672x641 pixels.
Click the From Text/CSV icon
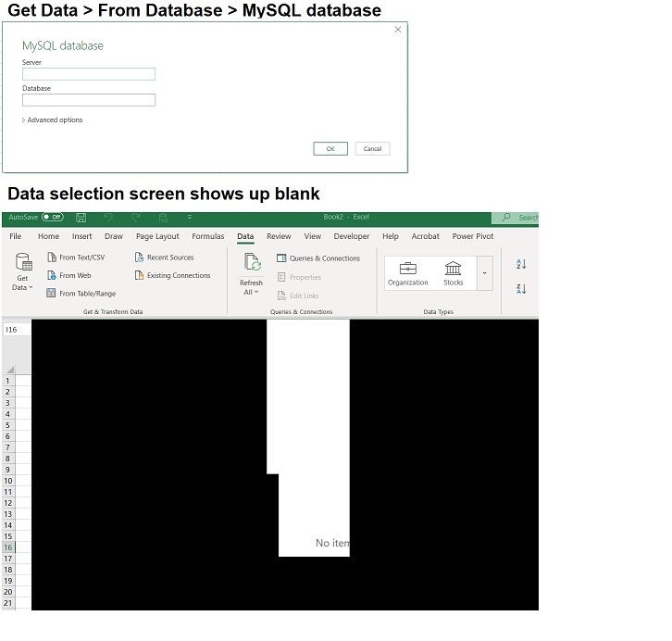52,258
